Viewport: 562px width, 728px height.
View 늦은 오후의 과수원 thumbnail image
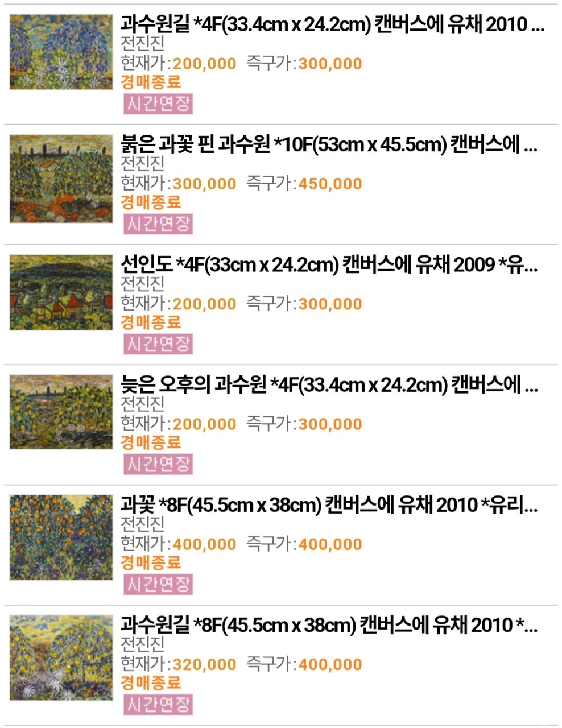[61, 412]
